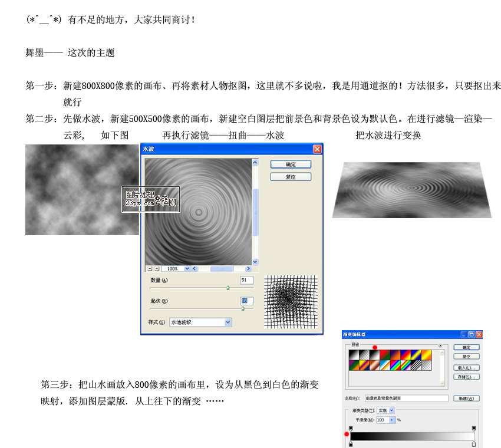
Task: Pick the transparent stripes gradient preset
Action: pos(416,365)
